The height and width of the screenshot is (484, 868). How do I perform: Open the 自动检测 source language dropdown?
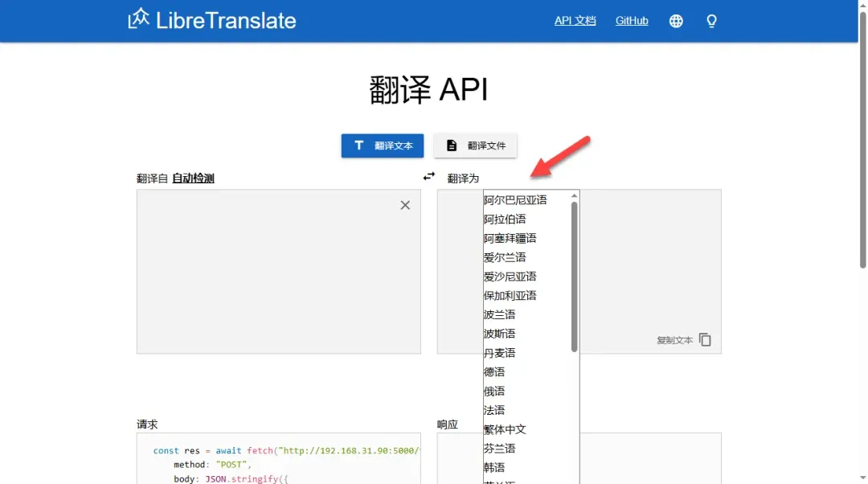tap(193, 178)
